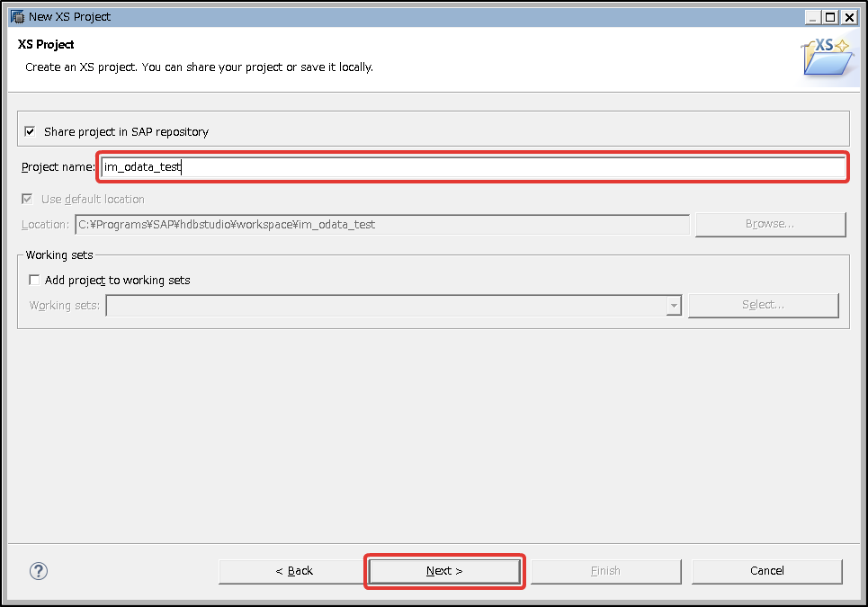Click the Select button for working sets
Viewport: 868px width, 607px height.
coord(764,305)
